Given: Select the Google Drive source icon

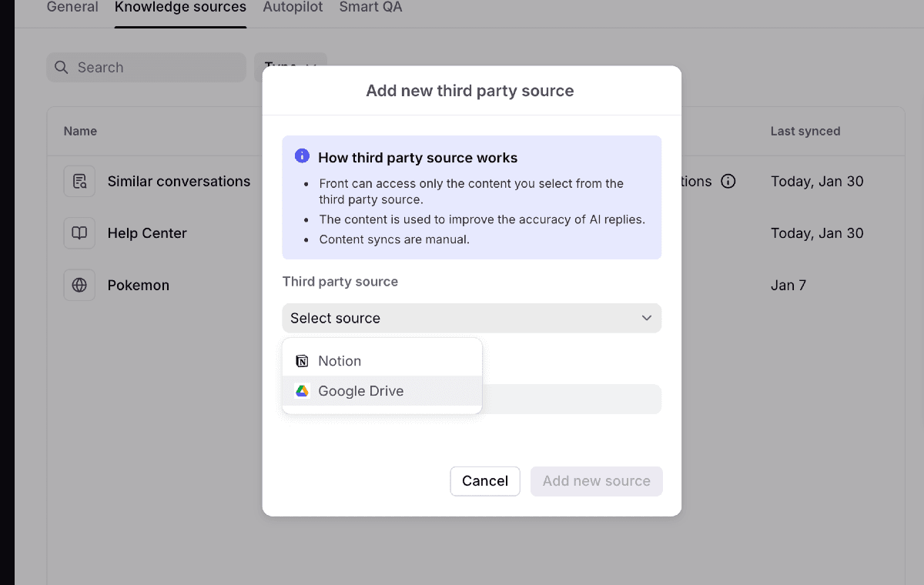Looking at the screenshot, I should 301,390.
